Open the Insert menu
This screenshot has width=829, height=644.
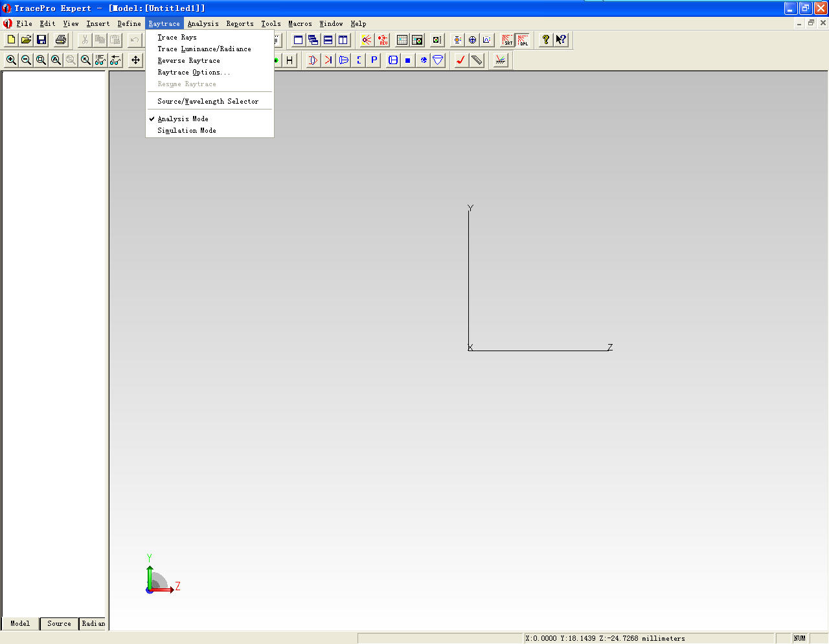point(98,23)
